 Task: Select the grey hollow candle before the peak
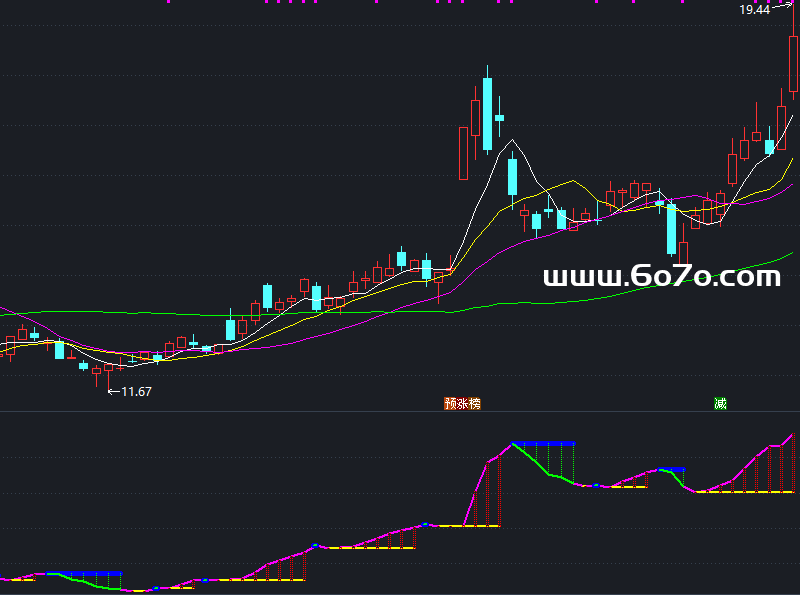pos(463,153)
